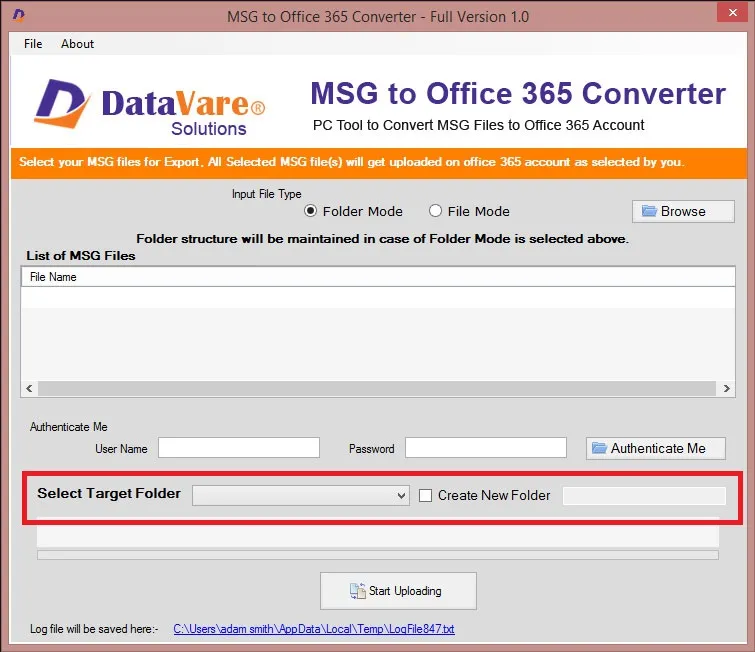This screenshot has height=652, width=755.
Task: Click the file list horizontal scrollbar track
Action: 377,389
